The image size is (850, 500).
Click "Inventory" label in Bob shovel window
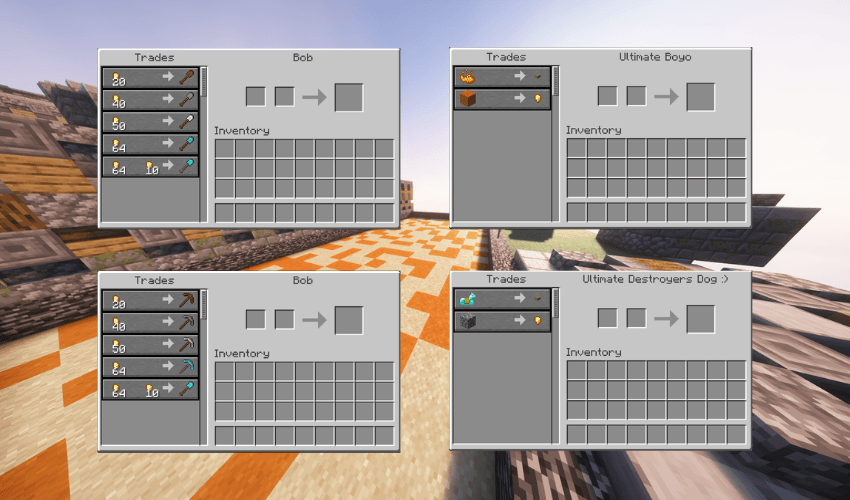[x=242, y=131]
